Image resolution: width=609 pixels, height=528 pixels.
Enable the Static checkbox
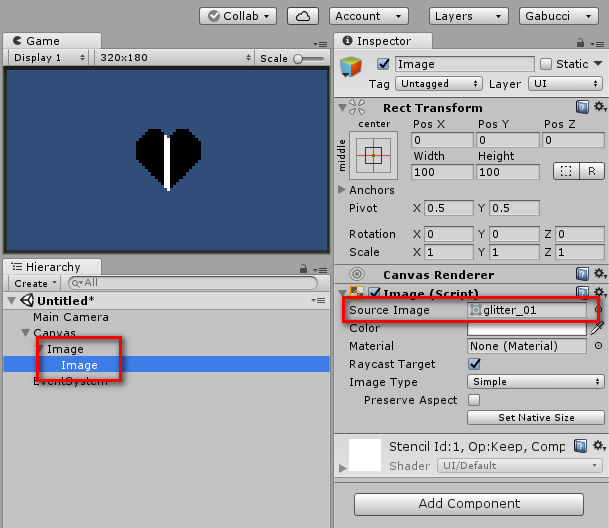[546, 64]
